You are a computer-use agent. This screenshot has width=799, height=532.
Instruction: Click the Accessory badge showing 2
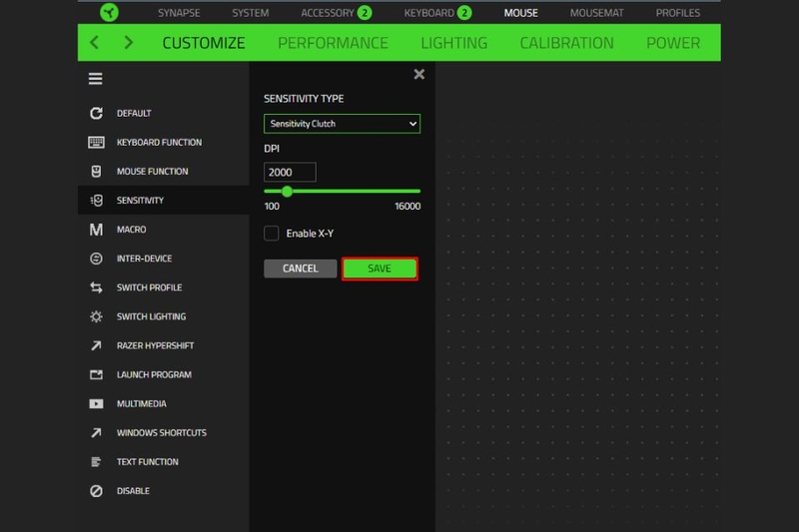(365, 12)
